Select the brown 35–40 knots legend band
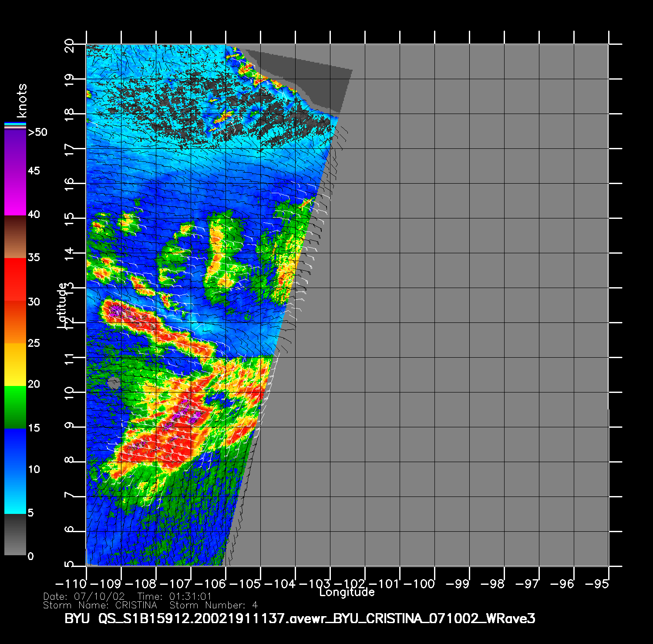Viewport: 653px width, 644px height. point(15,237)
